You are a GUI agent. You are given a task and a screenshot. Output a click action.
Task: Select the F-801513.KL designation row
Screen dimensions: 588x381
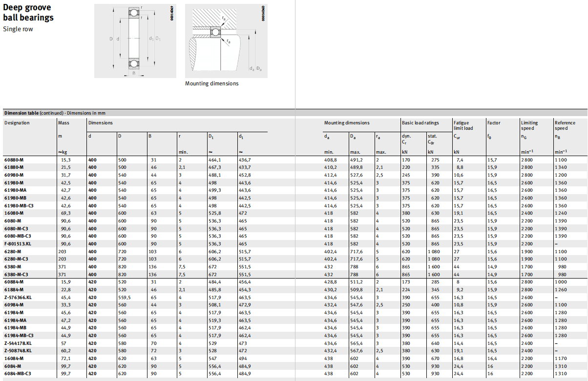point(18,243)
